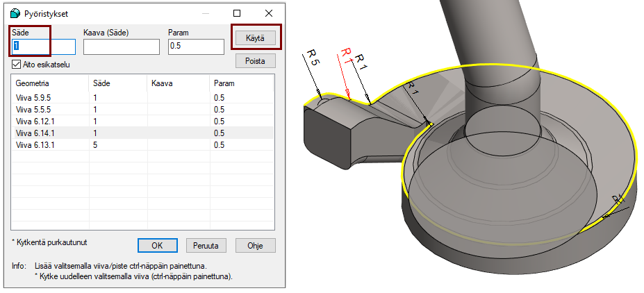Click the Käytä button
Image resolution: width=644 pixels, height=293 pixels.
coord(255,37)
